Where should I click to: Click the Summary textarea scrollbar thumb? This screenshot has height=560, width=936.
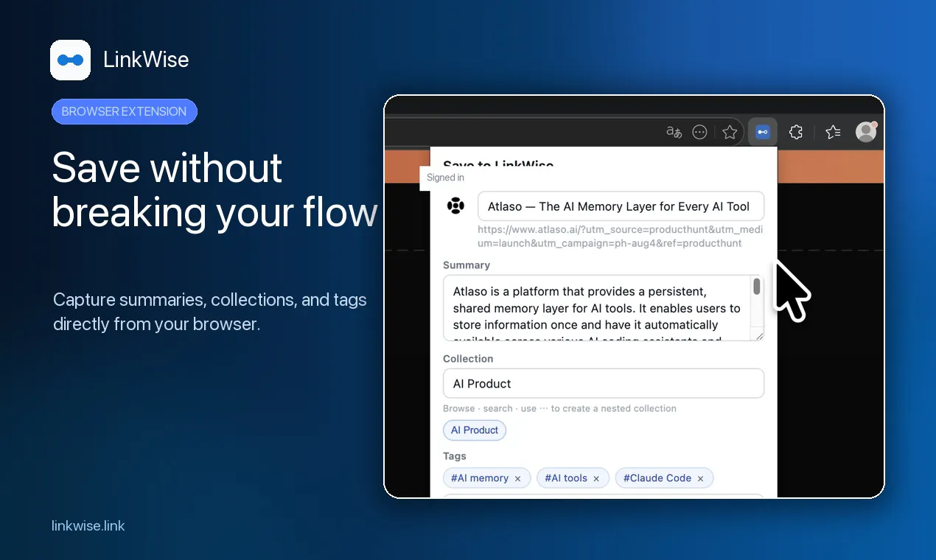tap(757, 287)
